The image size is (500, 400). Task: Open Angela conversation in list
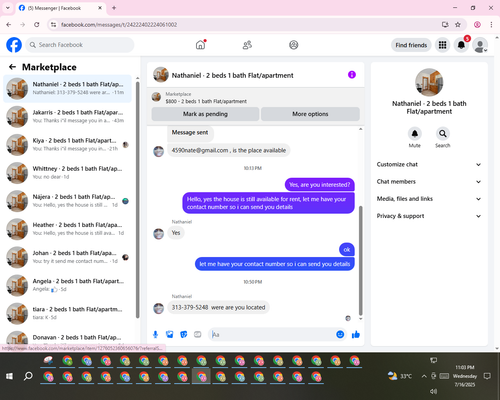pos(68,285)
